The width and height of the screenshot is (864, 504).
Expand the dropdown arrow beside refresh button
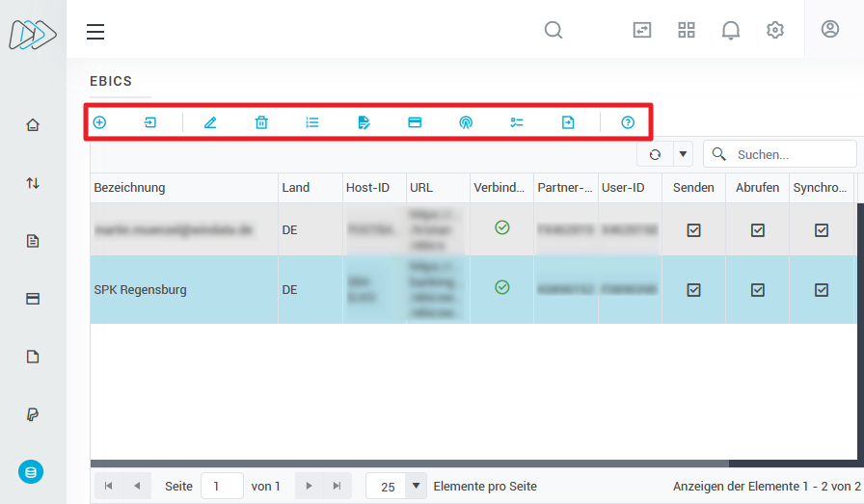click(683, 154)
